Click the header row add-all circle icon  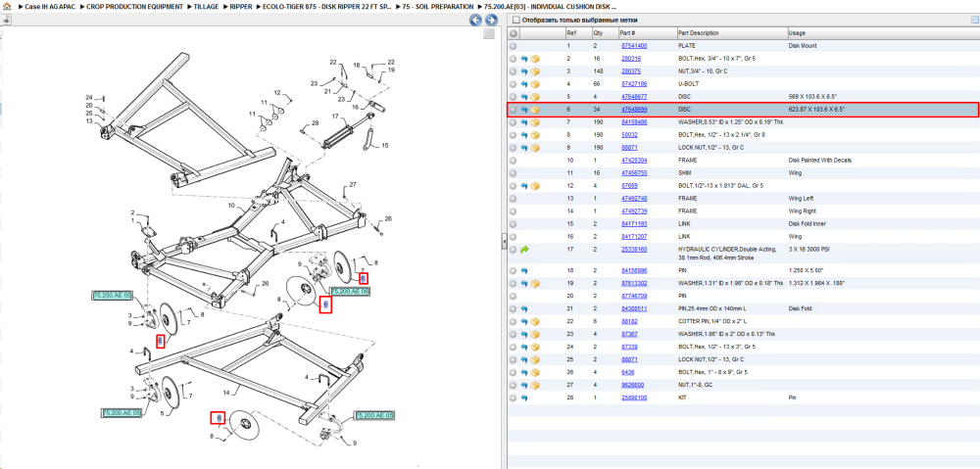(x=514, y=33)
